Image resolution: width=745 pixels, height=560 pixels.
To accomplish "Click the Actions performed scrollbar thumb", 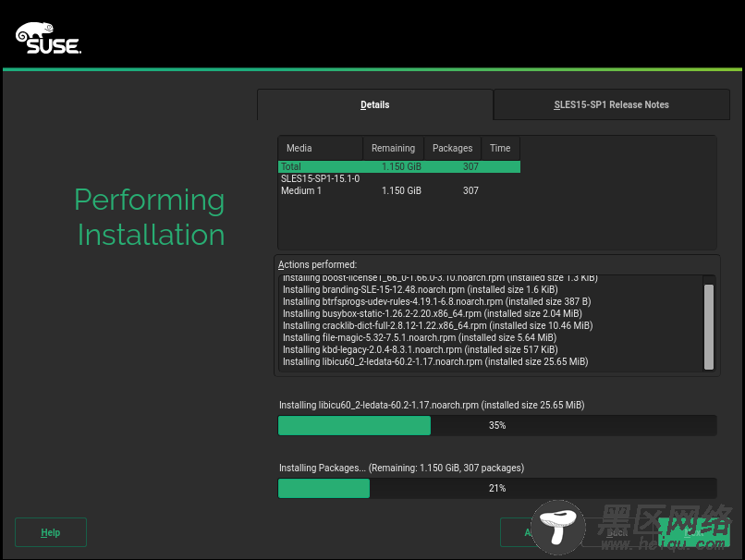I will pyautogui.click(x=709, y=327).
